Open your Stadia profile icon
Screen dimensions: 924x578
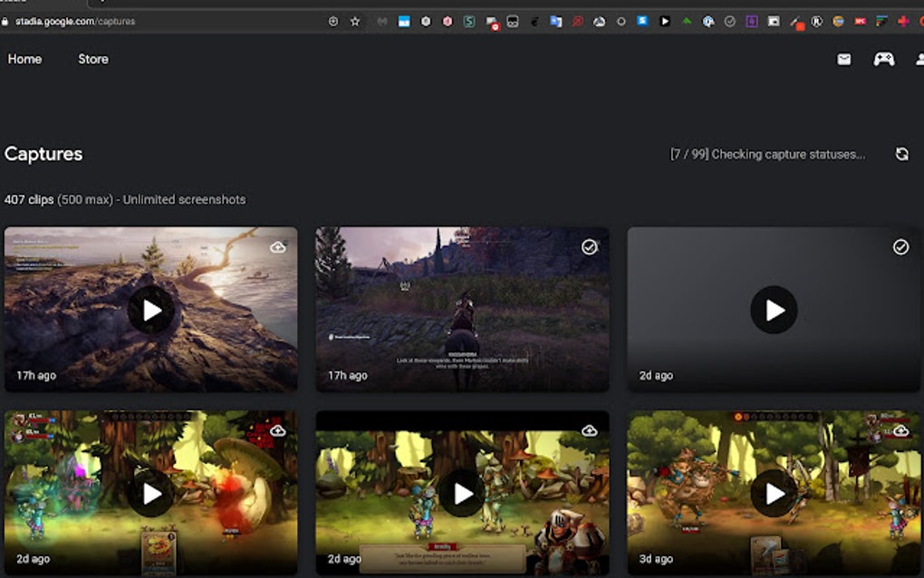point(919,59)
